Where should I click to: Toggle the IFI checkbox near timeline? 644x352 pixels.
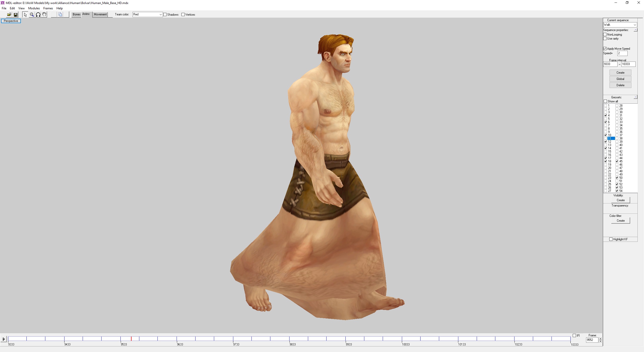tap(574, 336)
